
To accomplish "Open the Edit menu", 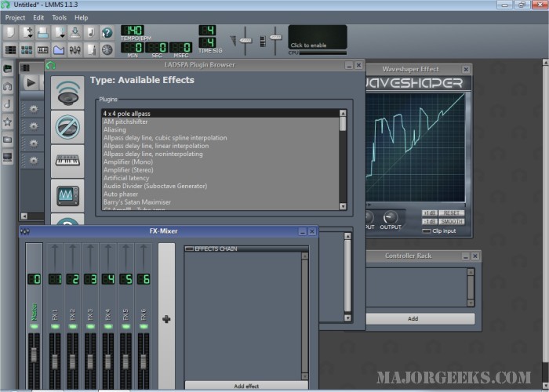I will 38,17.
